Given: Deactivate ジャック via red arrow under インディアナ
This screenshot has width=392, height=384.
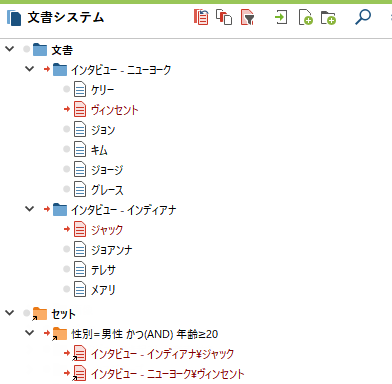Looking at the screenshot, I should click(67, 229).
